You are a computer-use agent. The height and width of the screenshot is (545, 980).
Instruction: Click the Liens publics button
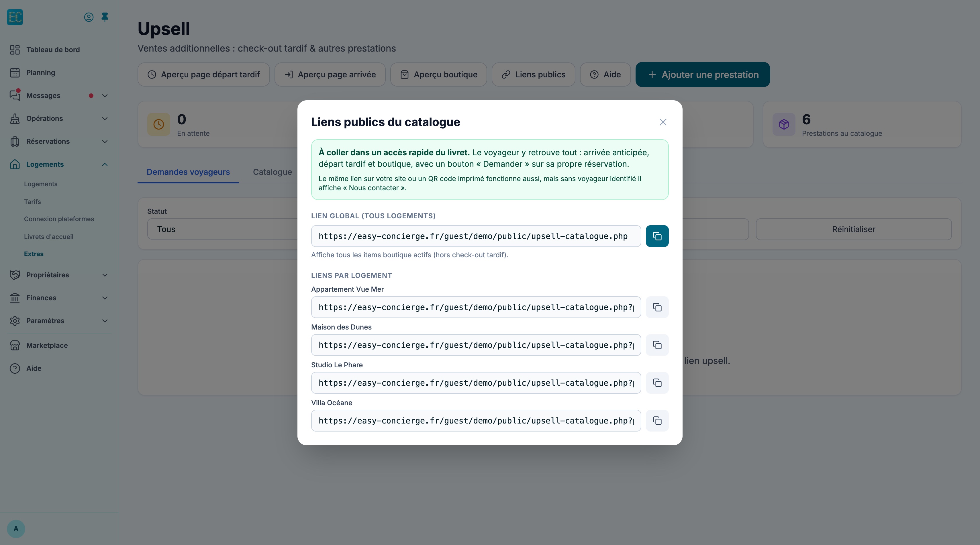coord(533,75)
